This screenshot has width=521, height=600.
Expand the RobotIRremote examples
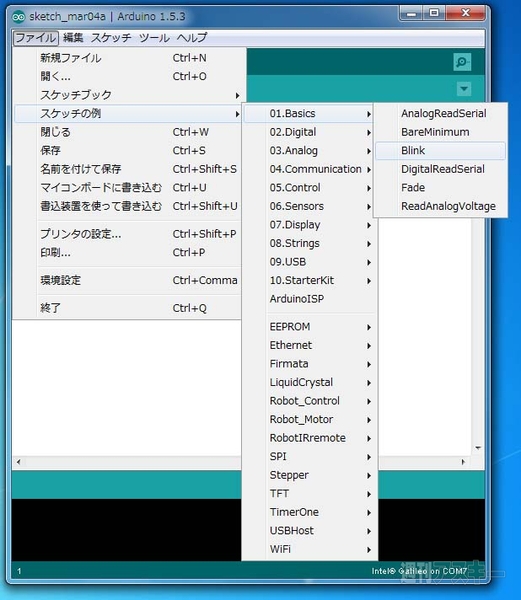click(309, 438)
